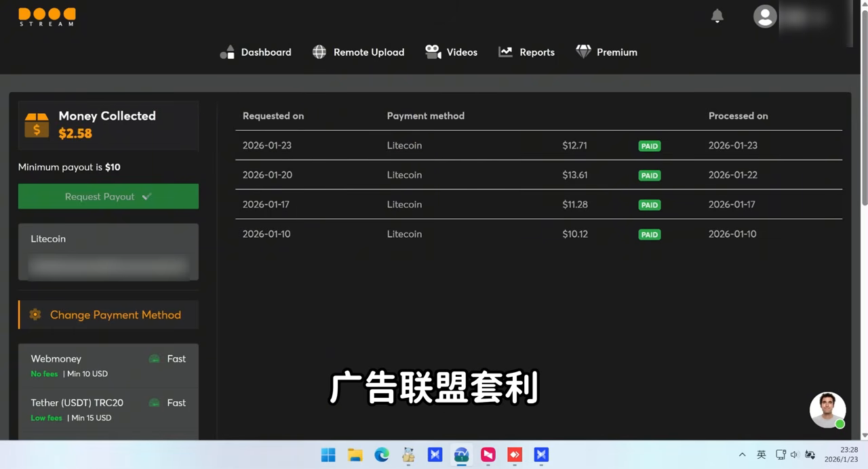Open the support chat avatar bubble
868x469 pixels.
827,410
